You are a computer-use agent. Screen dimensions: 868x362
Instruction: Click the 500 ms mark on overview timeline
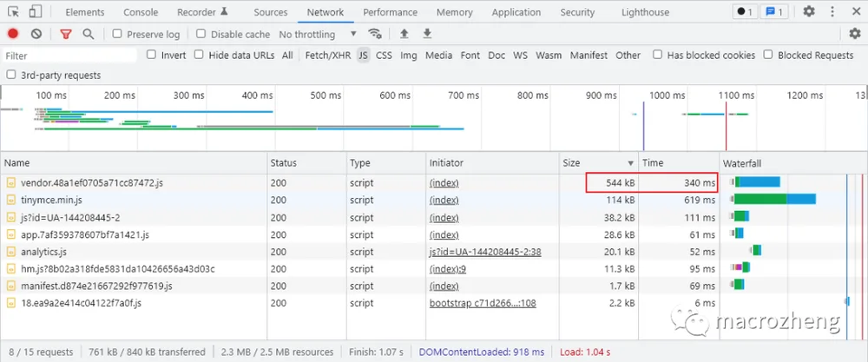(x=326, y=95)
